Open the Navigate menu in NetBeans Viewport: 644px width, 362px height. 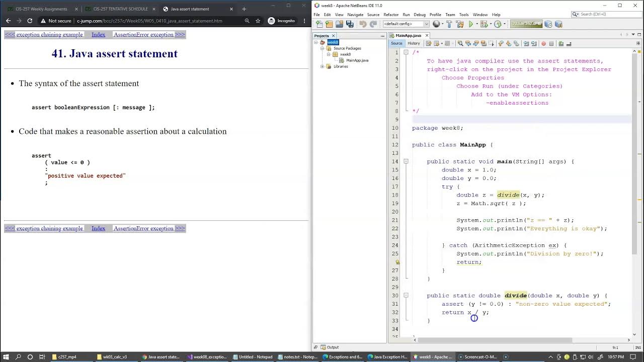point(355,15)
